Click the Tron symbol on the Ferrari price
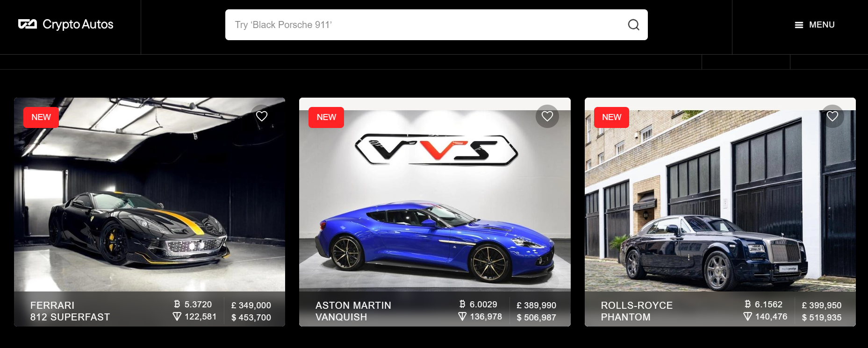Viewport: 868px width, 348px height. click(x=177, y=317)
